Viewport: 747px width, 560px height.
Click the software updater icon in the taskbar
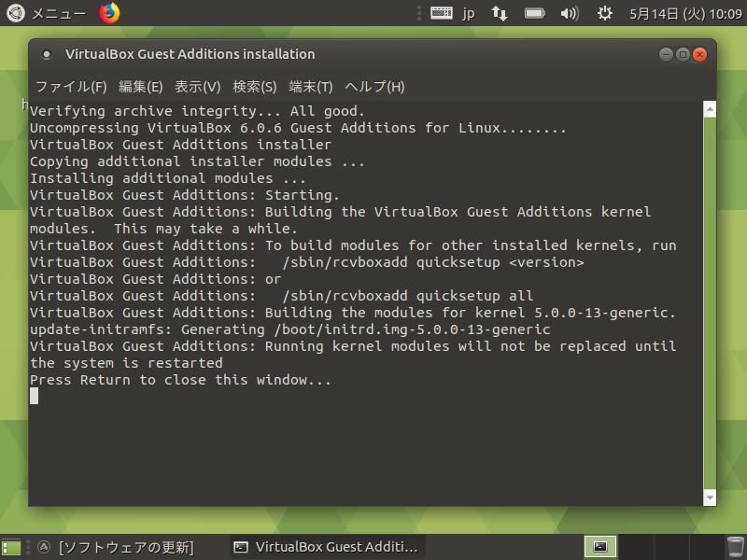click(44, 547)
